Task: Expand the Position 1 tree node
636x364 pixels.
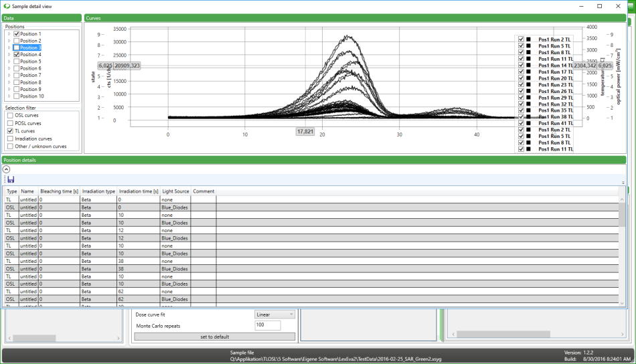Action: [9, 34]
